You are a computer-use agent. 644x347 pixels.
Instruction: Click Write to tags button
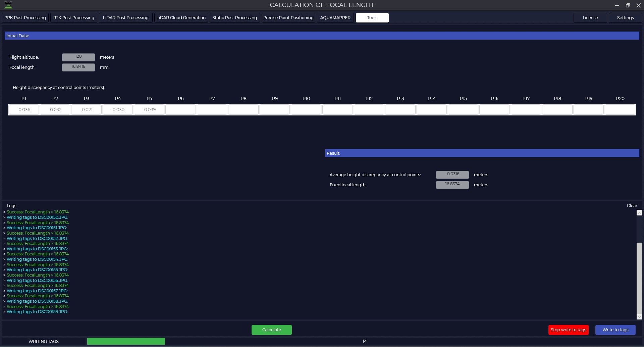(615, 330)
